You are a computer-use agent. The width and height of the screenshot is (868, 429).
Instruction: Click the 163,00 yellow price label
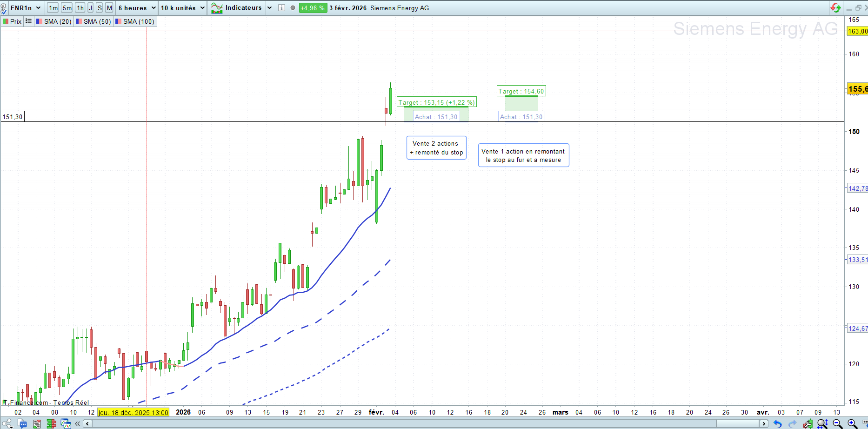[x=857, y=31]
